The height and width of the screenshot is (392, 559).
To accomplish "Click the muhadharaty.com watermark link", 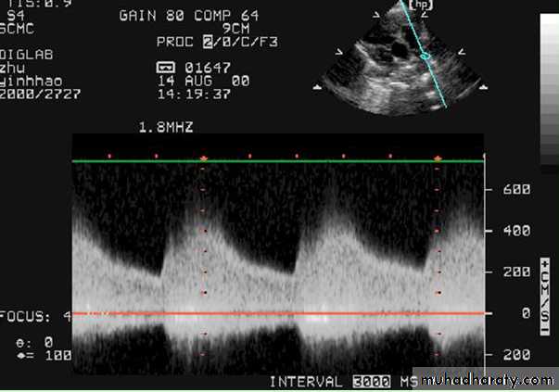I will (x=488, y=381).
